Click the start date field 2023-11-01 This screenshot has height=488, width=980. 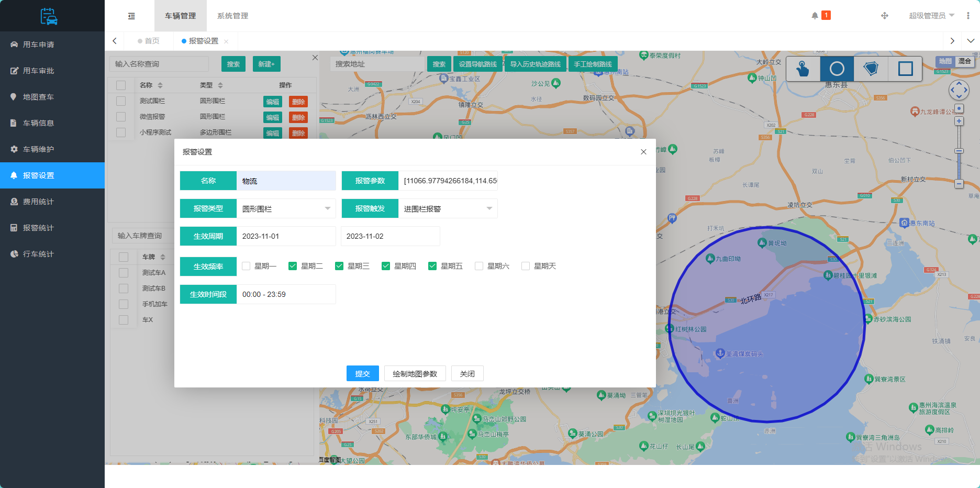[x=286, y=236]
